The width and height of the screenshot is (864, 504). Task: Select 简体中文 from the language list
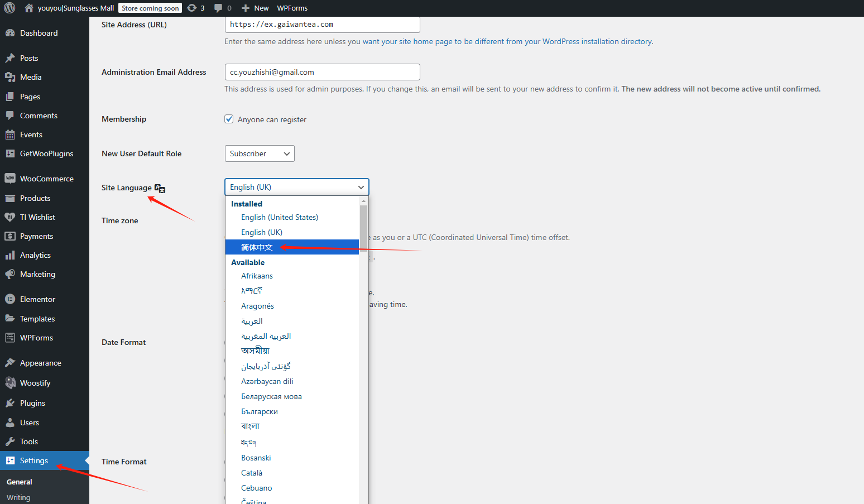257,247
